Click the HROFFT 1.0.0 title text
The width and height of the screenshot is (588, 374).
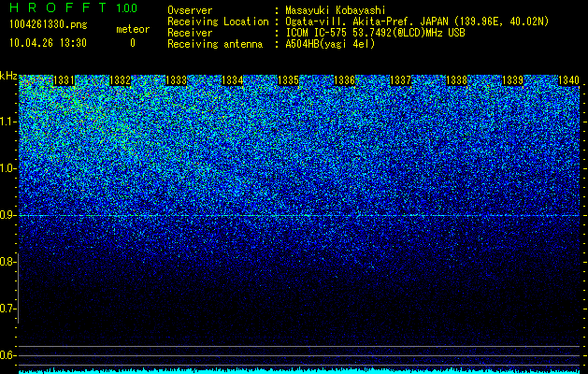point(74,7)
